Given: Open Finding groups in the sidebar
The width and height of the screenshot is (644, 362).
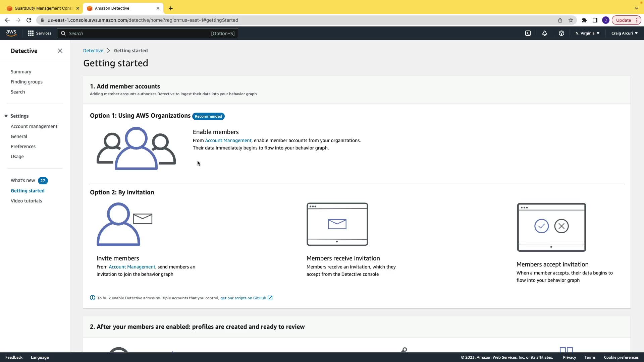Looking at the screenshot, I should click(x=26, y=82).
